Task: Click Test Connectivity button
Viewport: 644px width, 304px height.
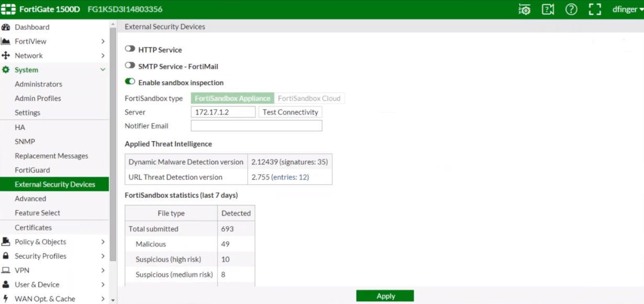Action: coord(291,112)
